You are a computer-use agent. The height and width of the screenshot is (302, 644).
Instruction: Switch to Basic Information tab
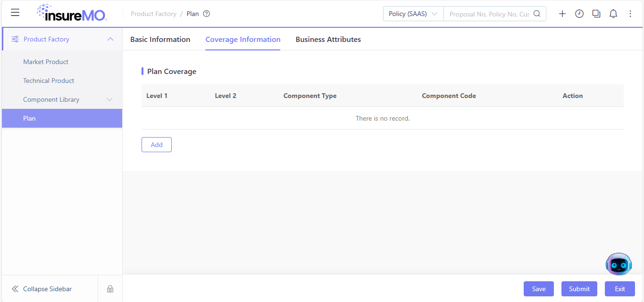click(160, 40)
